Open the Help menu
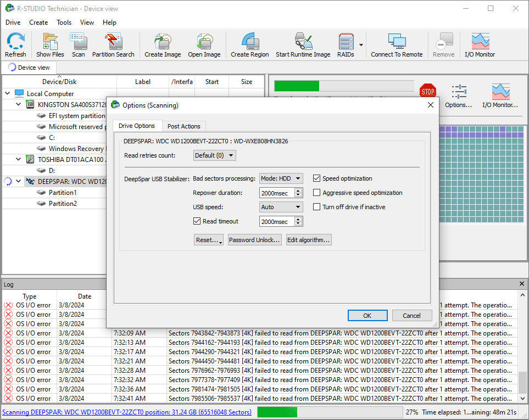Screen dimensions: 529x420 click(109, 23)
